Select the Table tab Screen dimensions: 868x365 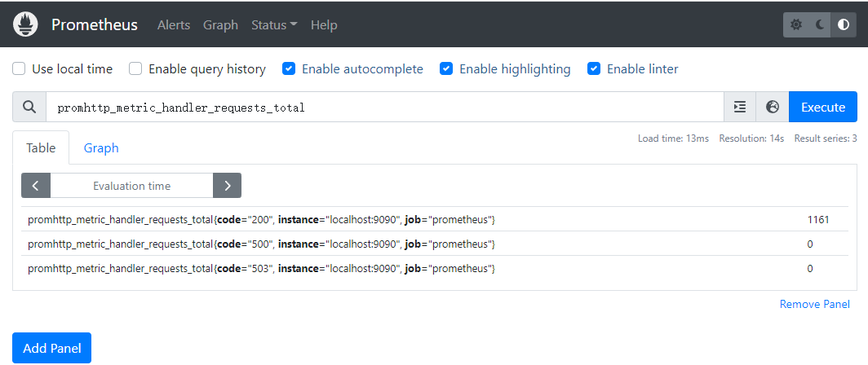pos(41,147)
